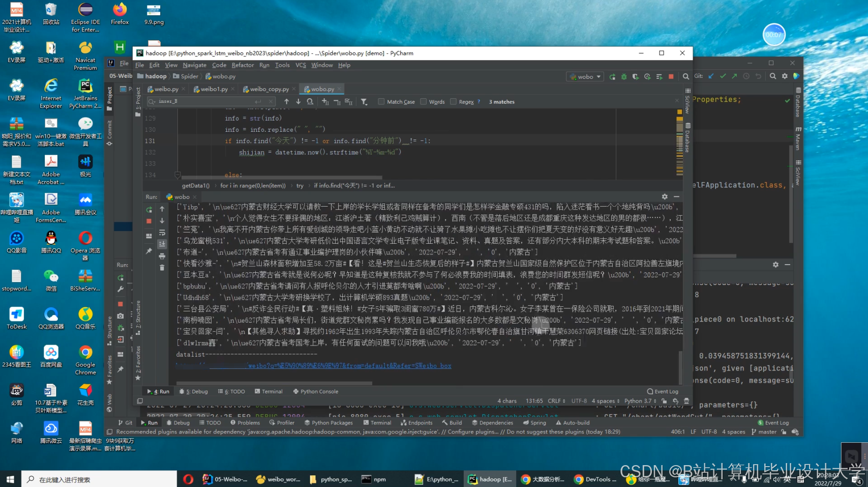This screenshot has height=487, width=868.
Task: Stop the running process with red square in top toolbar
Action: tap(671, 77)
